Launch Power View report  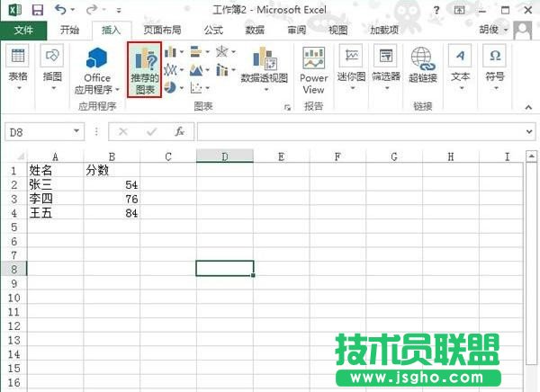point(313,70)
